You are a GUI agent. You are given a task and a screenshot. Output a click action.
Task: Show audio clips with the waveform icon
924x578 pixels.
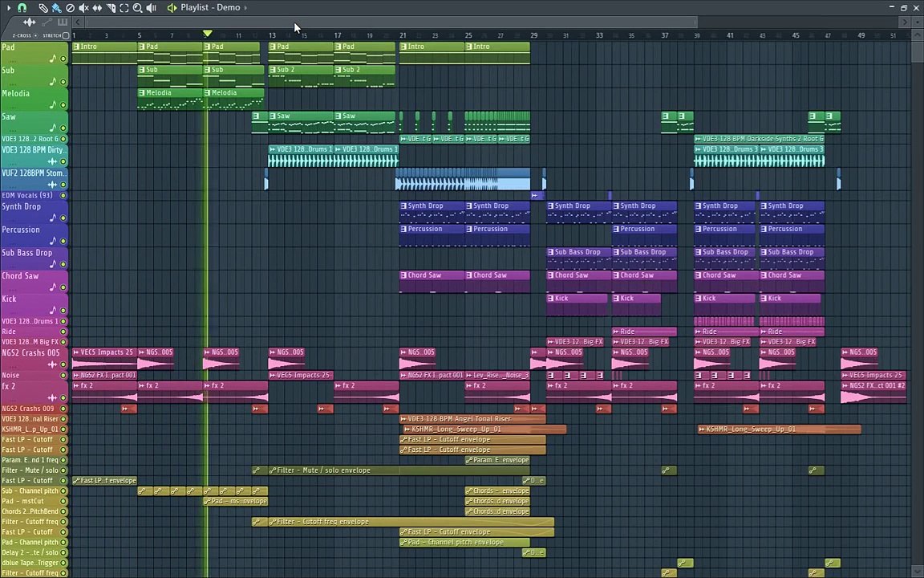tap(29, 22)
